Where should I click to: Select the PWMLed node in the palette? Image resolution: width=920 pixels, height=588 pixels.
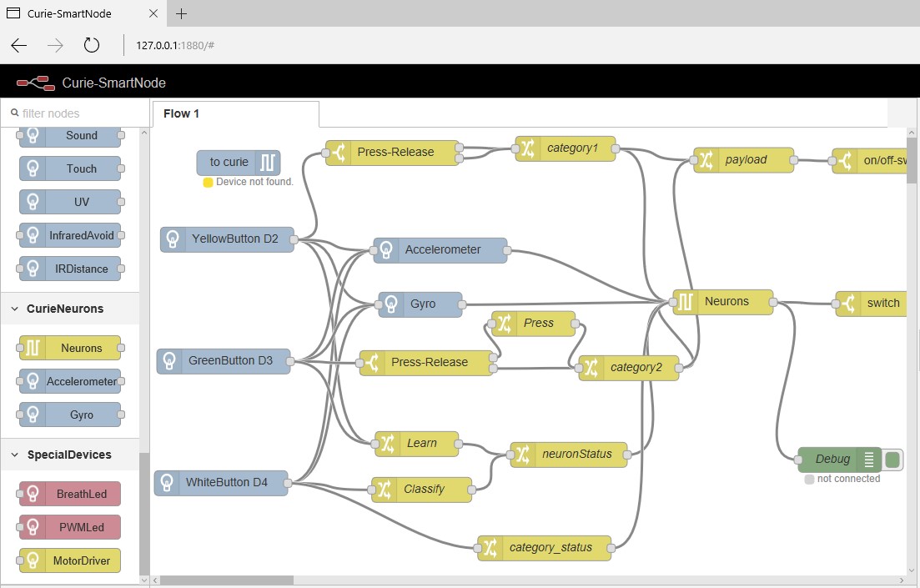point(71,527)
